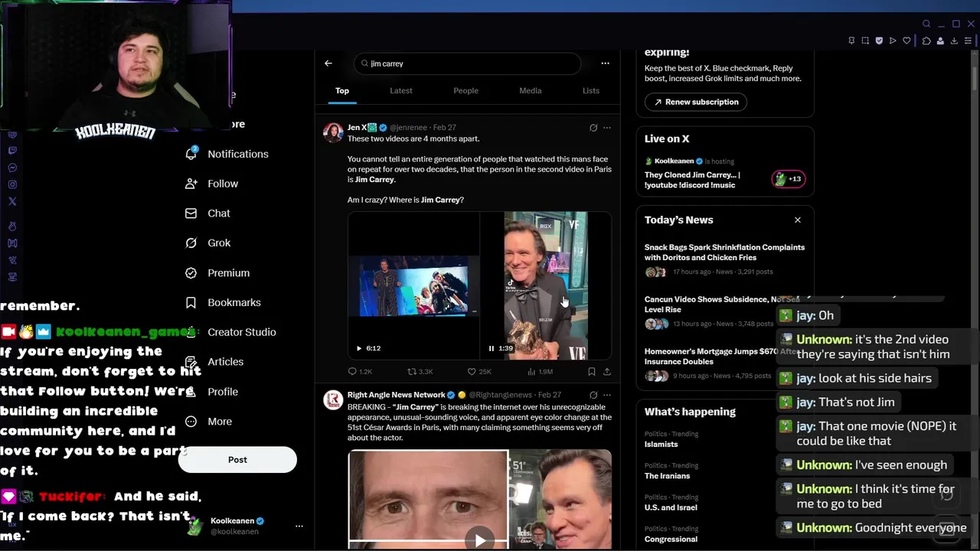Open more menu on Right Angle News post

coord(607,395)
